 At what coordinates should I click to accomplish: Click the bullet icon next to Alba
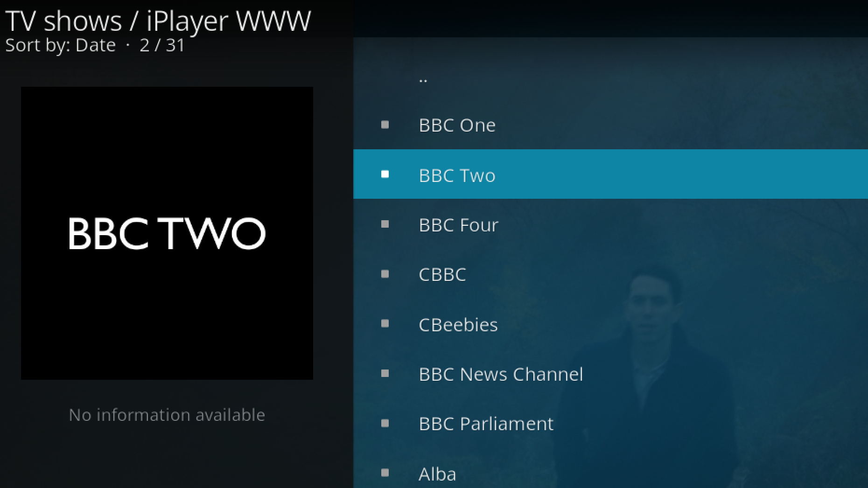pos(385,473)
